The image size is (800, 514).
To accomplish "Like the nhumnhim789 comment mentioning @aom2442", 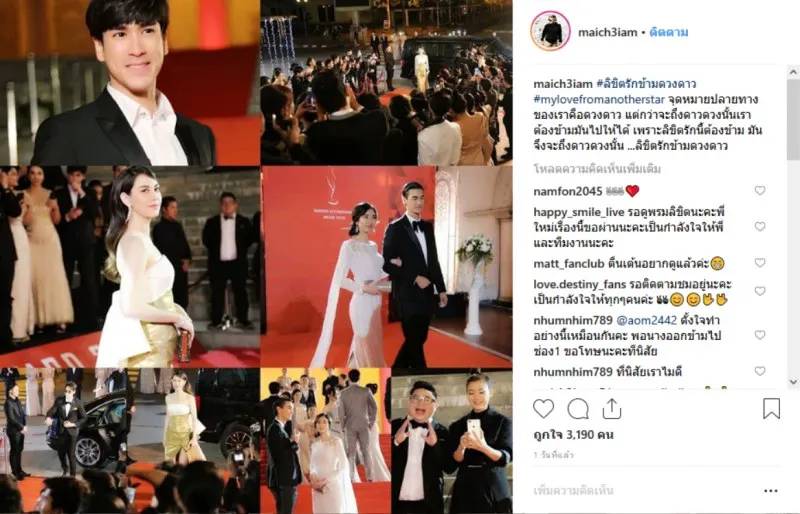I will pyautogui.click(x=760, y=335).
